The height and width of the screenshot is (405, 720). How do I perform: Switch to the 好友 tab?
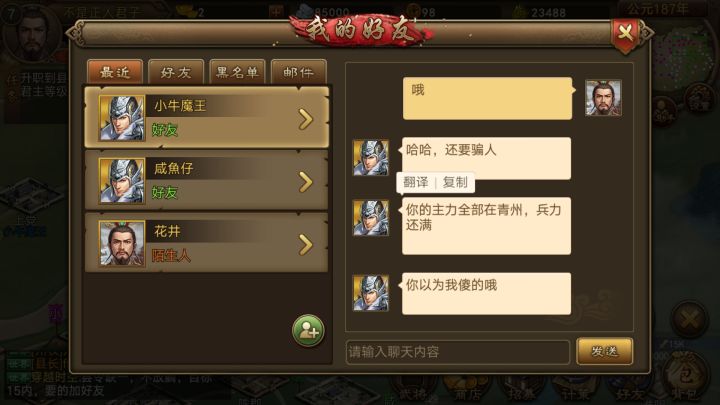176,72
